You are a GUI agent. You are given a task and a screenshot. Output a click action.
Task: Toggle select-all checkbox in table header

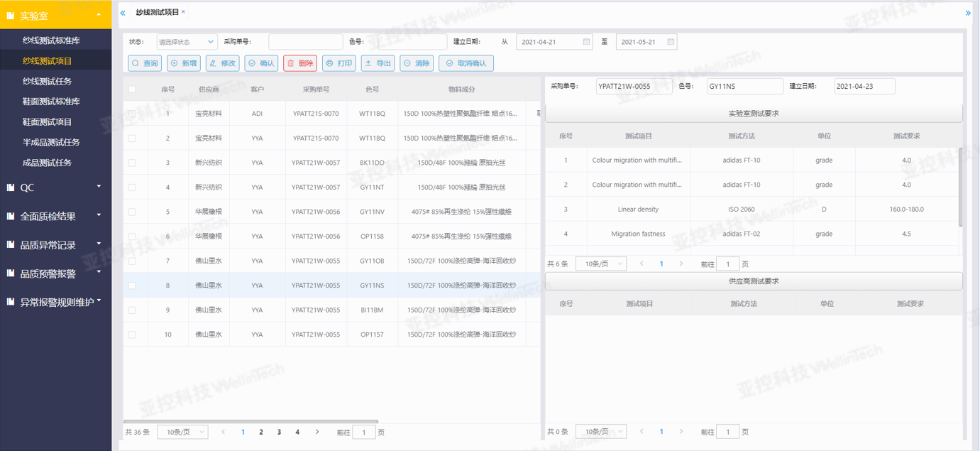[132, 89]
